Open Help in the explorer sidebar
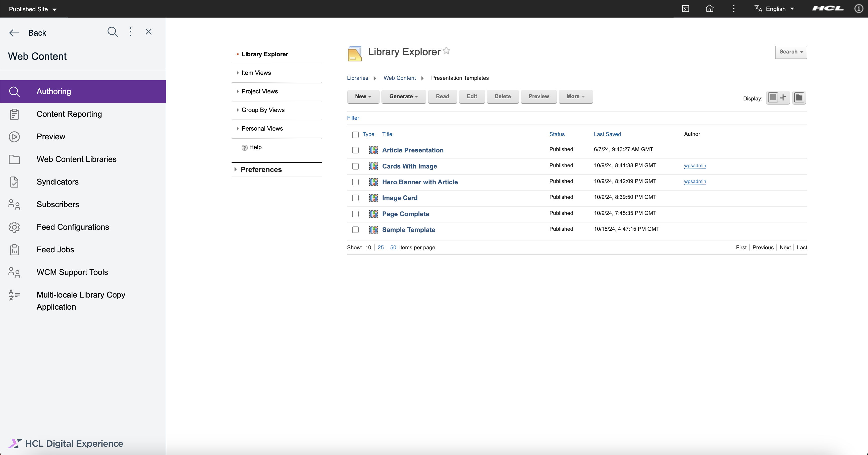Screen dimensions: 868x455 (255, 147)
